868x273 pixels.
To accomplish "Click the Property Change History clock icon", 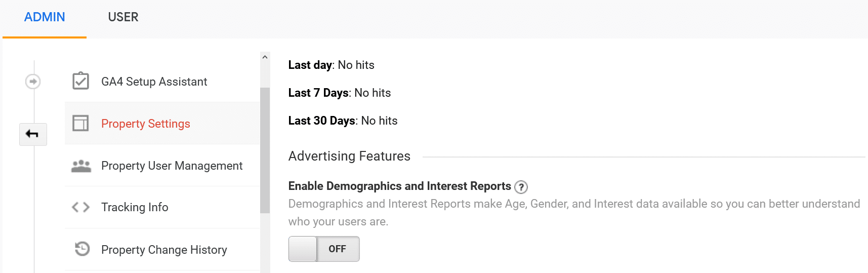I will pyautogui.click(x=82, y=249).
